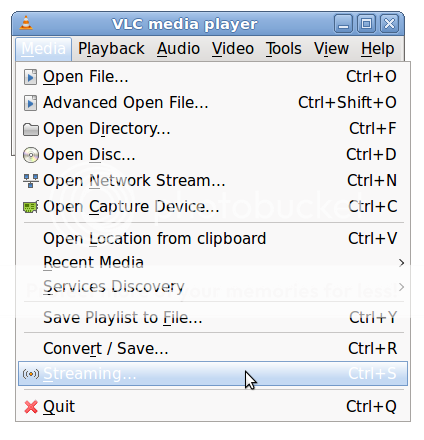Click the Ctrl+O shortcut text
The width and height of the screenshot is (424, 440).
371,77
